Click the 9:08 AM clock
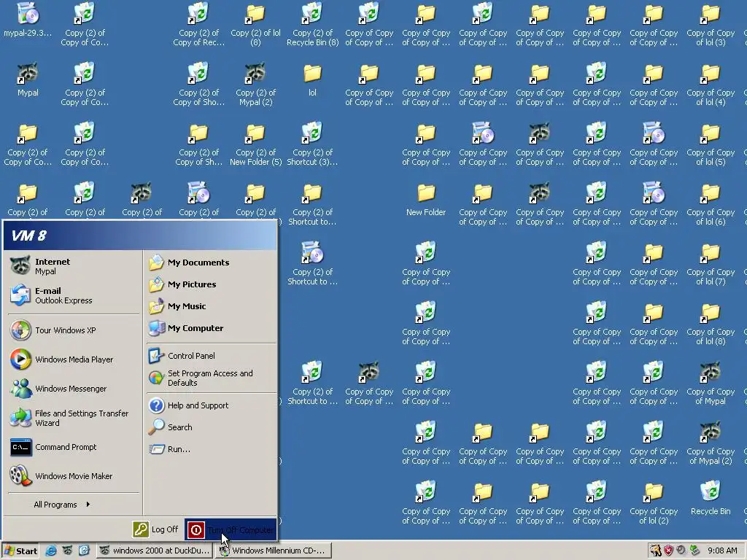This screenshot has width=747, height=560. click(722, 551)
